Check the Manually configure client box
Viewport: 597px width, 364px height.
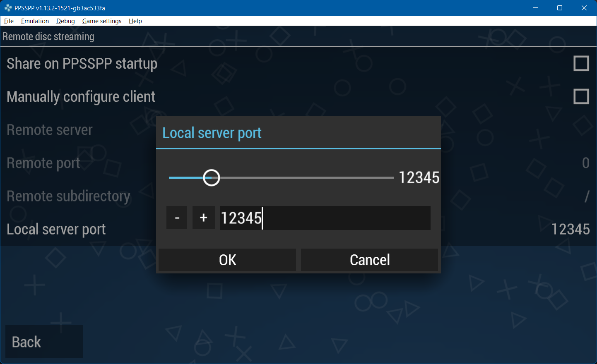click(x=582, y=96)
